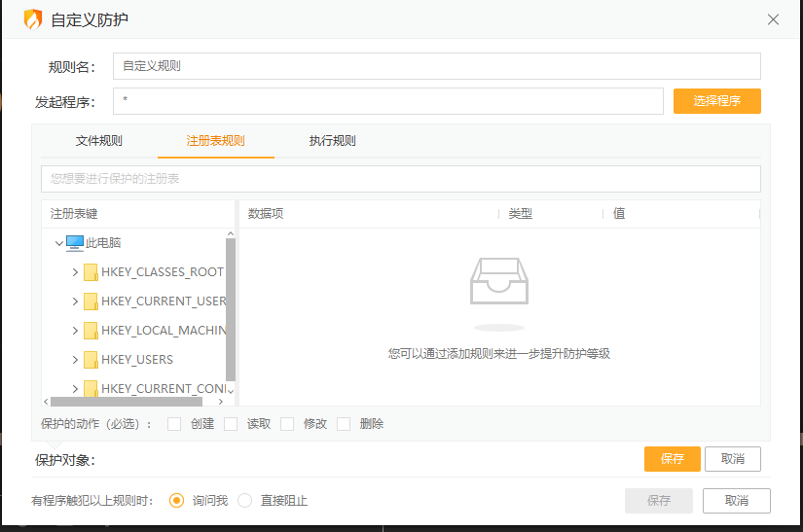Enable the 创建 action checkbox
The height and width of the screenshot is (532, 803).
[174, 424]
